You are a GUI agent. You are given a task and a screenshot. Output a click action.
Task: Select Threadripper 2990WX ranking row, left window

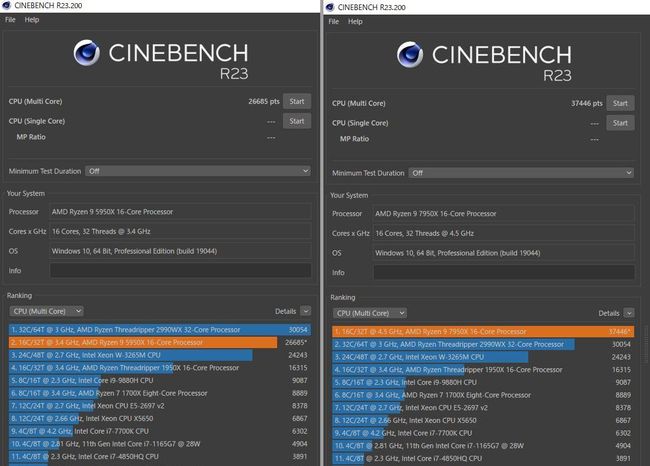tap(160, 330)
